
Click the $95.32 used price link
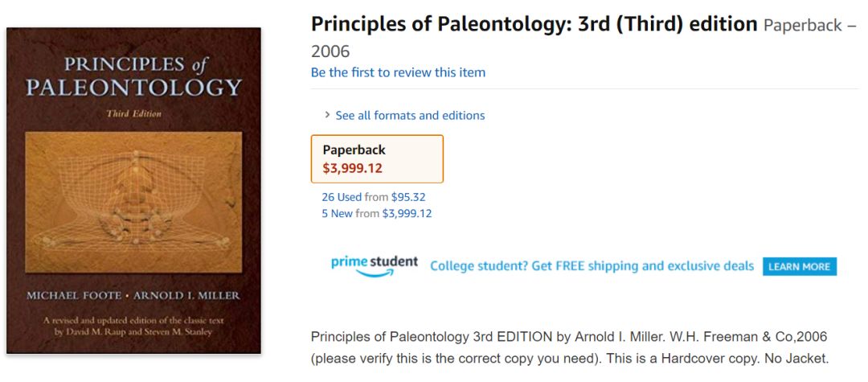coord(409,197)
